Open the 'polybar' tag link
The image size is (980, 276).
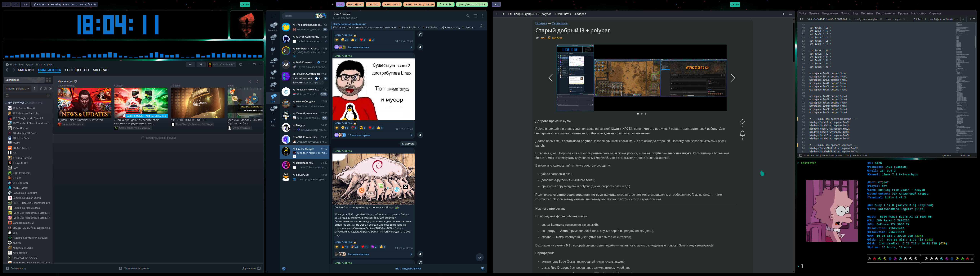557,37
